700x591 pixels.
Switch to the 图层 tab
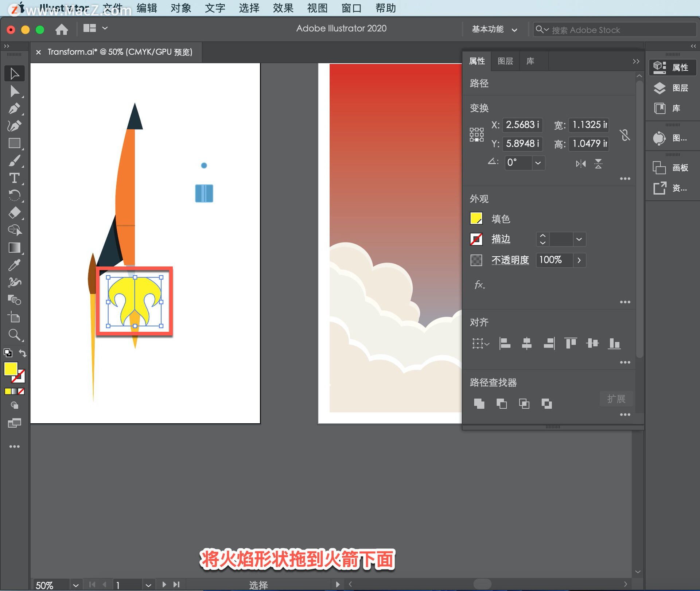pos(505,61)
